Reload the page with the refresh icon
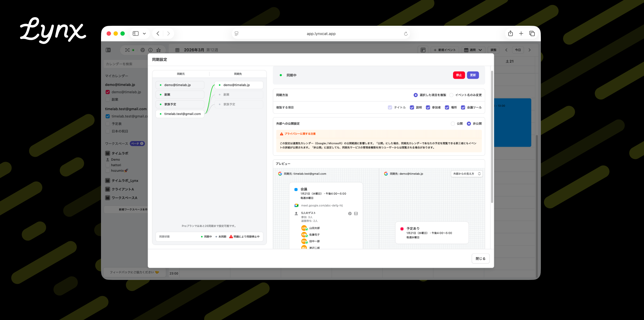Viewport: 644px width, 320px height. (x=406, y=34)
